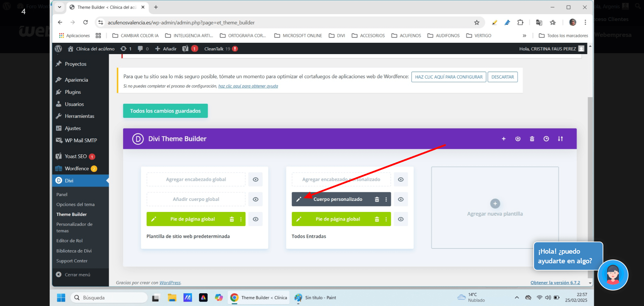Open the haz clic aquí para obtener ayuda link
Screen dimensions: 644x306
pos(248,86)
